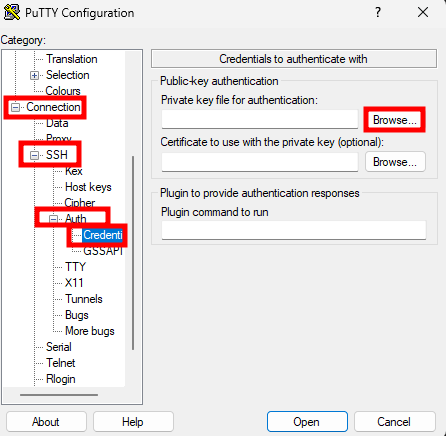Open the Host keys settings

coord(88,187)
